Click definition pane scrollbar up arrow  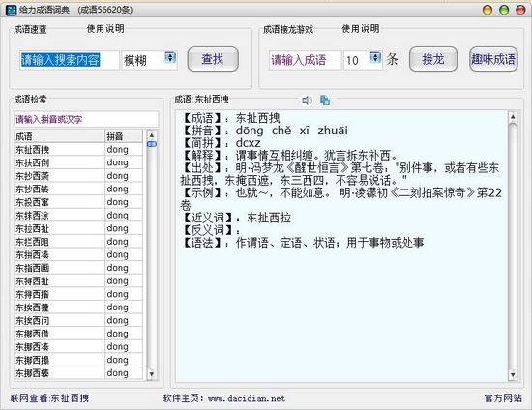513,117
